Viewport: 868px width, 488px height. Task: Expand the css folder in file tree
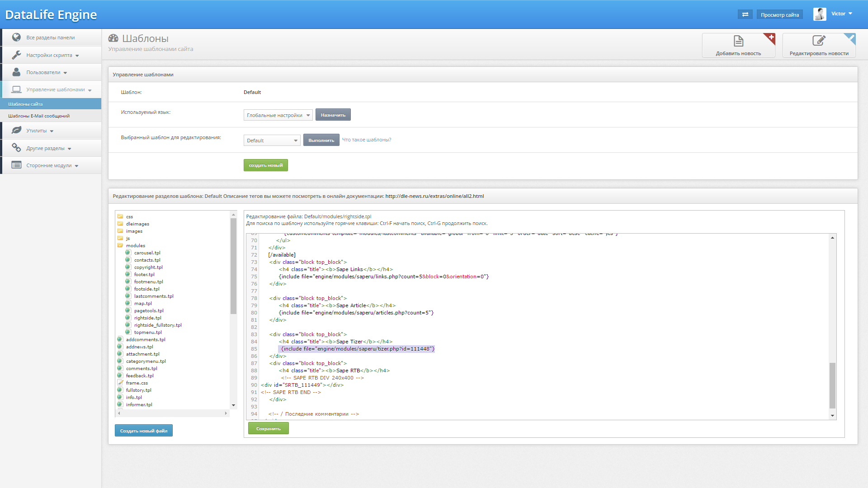pyautogui.click(x=129, y=217)
